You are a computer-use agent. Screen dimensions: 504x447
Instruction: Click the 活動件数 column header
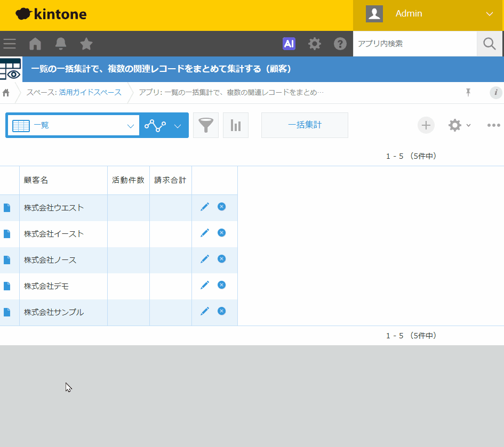coord(129,180)
